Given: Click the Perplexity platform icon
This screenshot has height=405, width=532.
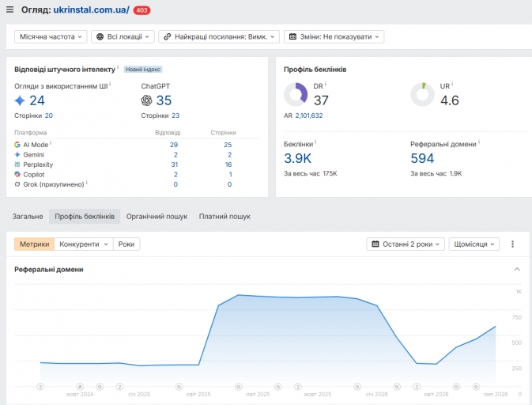Looking at the screenshot, I should (x=17, y=165).
